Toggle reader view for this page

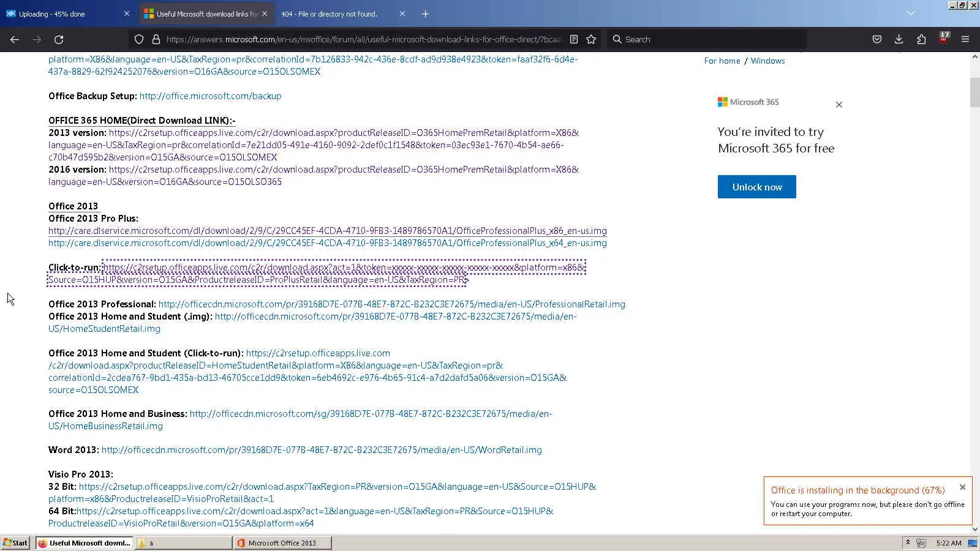click(574, 39)
